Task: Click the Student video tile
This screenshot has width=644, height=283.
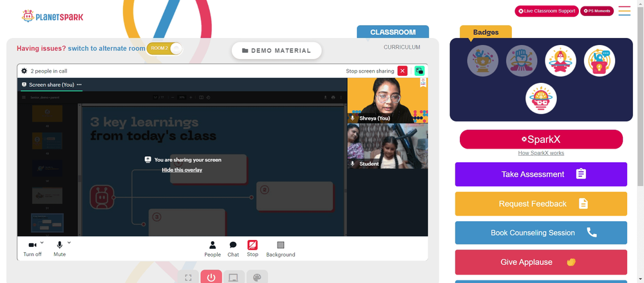Action: coord(388,146)
